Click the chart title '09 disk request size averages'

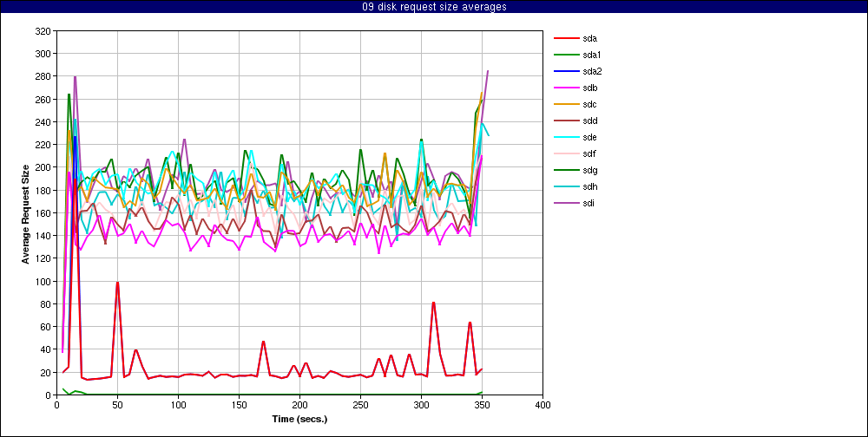click(434, 7)
